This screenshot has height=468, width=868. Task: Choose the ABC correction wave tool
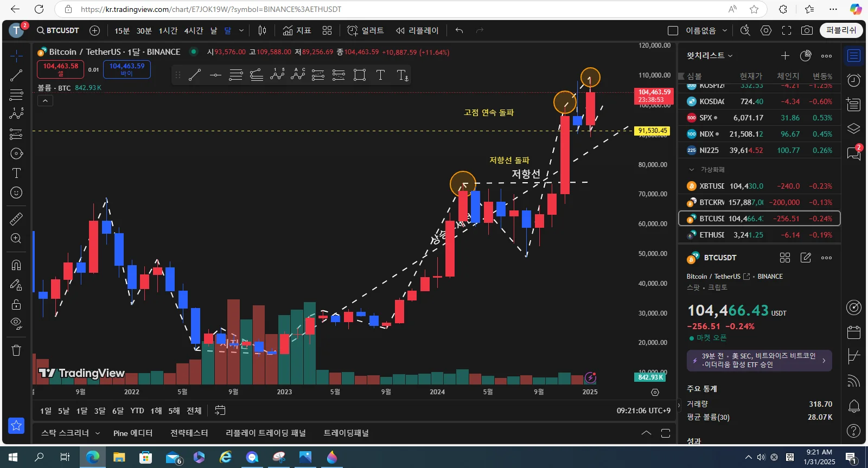point(298,75)
